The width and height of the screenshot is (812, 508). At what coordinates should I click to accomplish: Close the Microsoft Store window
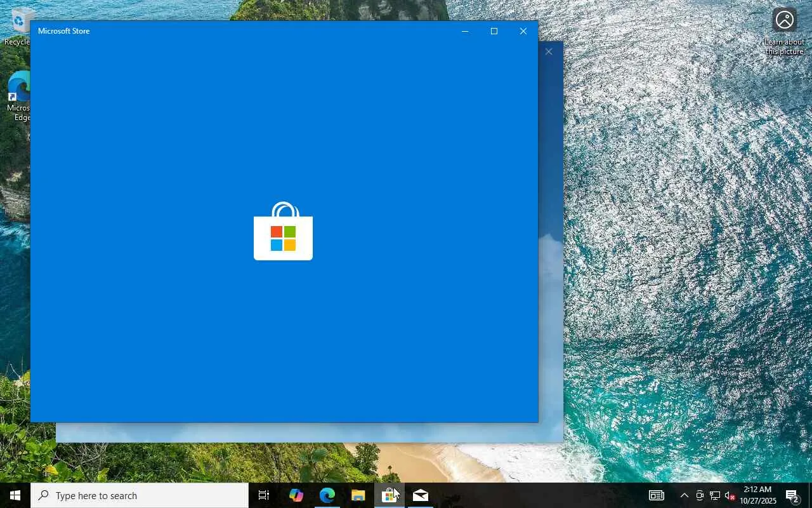[x=523, y=31]
